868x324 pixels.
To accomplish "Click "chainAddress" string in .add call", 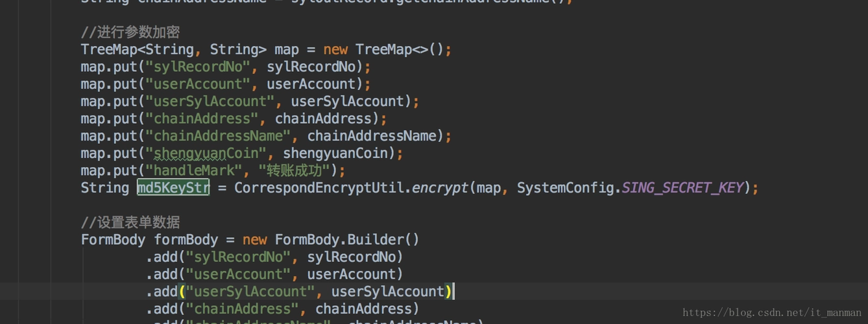I will [x=242, y=309].
